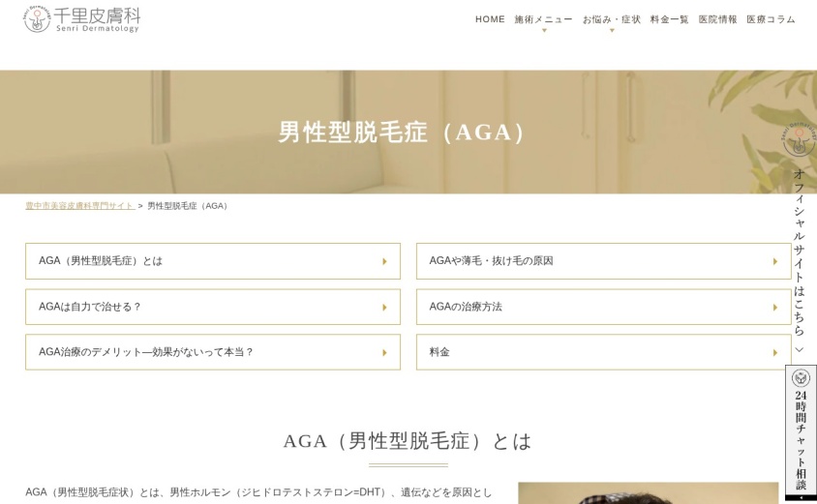Go to 料金一覧 page
817x504 pixels.
(670, 19)
